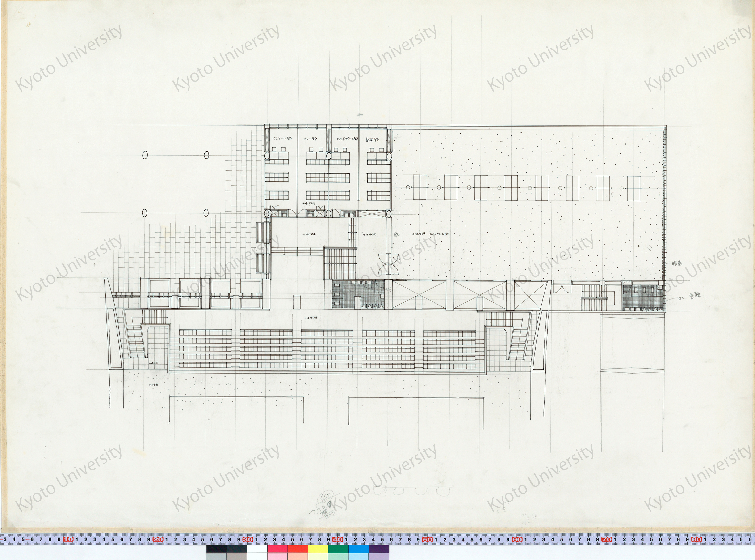Click the blue swatch on color chart
The image size is (755, 560).
click(358, 549)
